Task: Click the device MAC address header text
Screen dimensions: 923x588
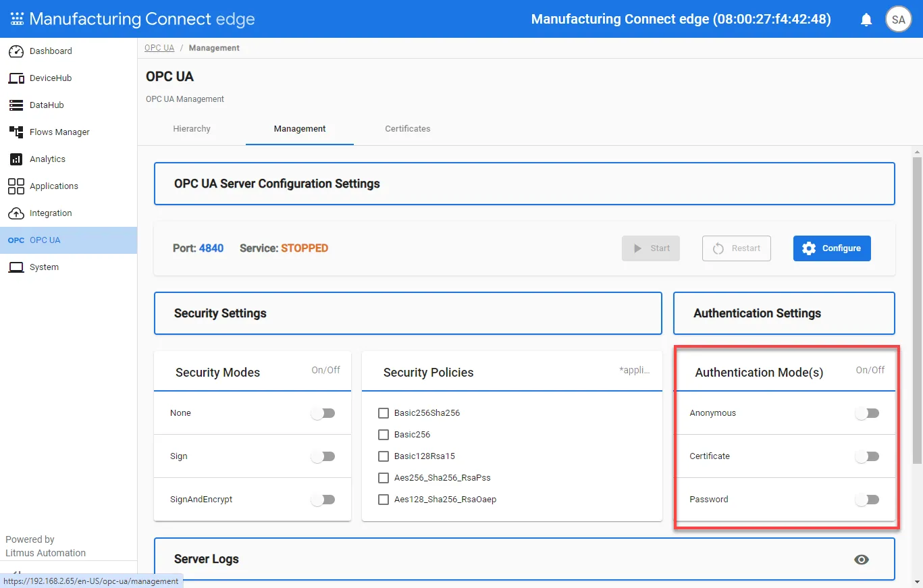Action: click(x=681, y=19)
